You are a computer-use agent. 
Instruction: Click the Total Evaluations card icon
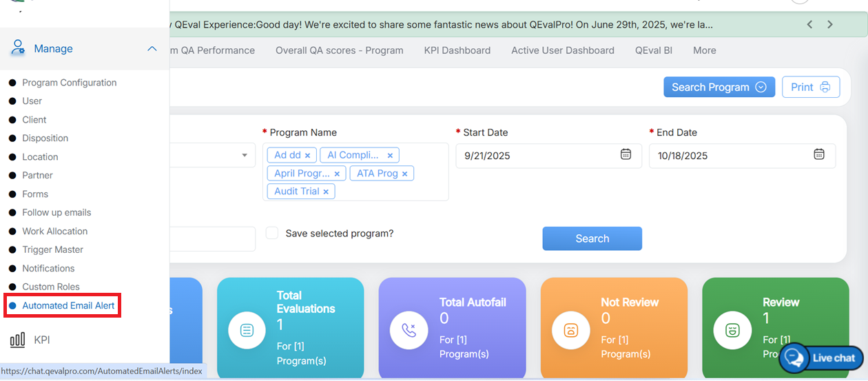pyautogui.click(x=247, y=331)
